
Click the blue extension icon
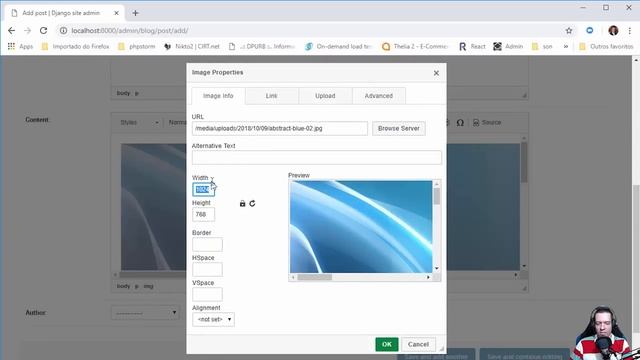(x=590, y=31)
